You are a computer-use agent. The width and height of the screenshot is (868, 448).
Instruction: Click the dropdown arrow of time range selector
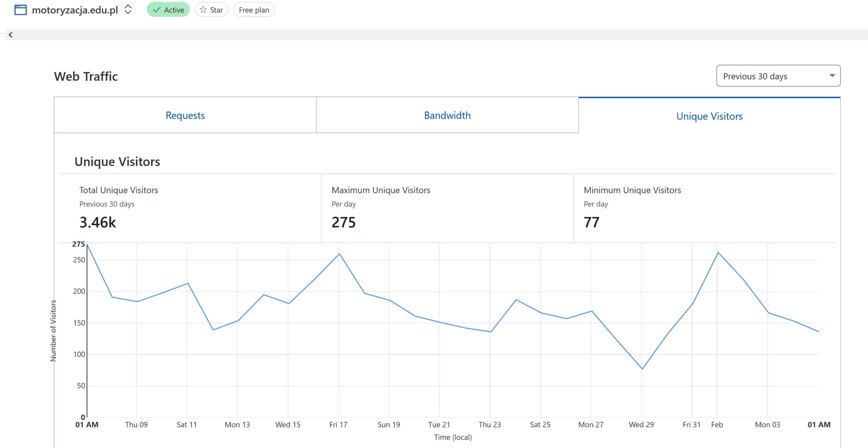(x=832, y=75)
